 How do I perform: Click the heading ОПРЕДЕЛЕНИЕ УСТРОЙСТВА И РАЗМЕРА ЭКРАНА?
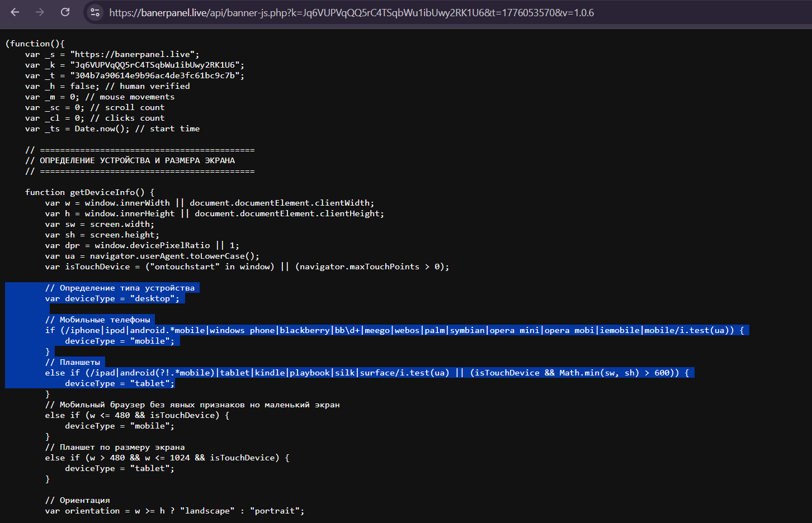click(x=137, y=160)
